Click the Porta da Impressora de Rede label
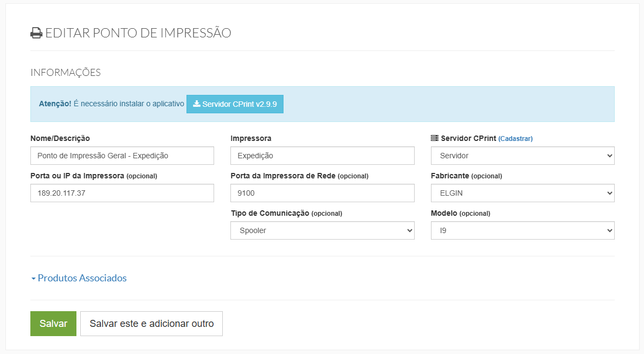The height and width of the screenshot is (354, 644). (299, 176)
